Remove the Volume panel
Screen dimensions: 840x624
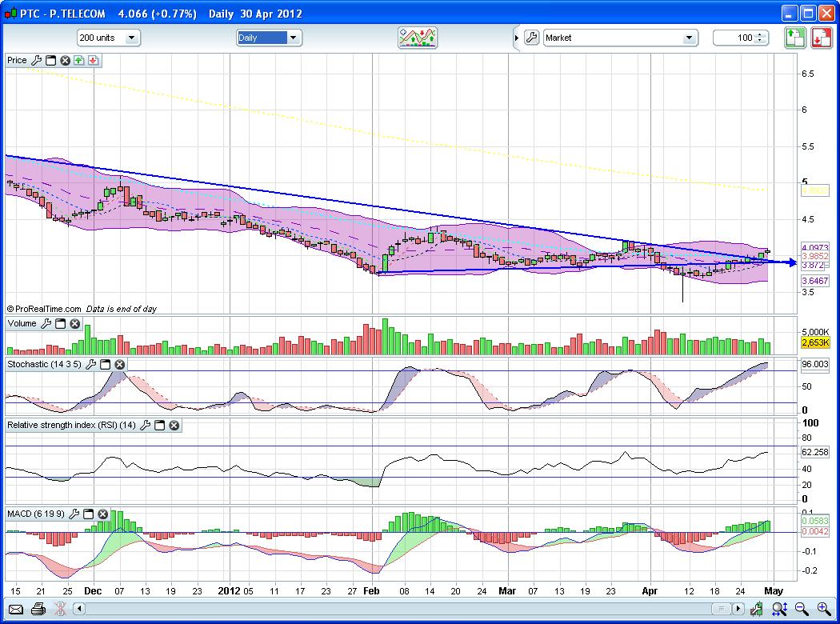(75, 323)
